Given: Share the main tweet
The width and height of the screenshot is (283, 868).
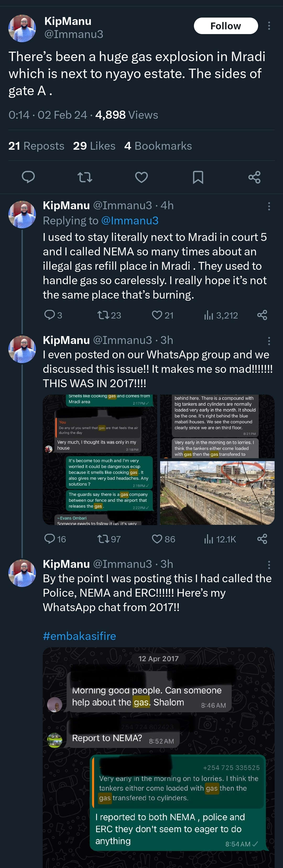Looking at the screenshot, I should pyautogui.click(x=254, y=177).
